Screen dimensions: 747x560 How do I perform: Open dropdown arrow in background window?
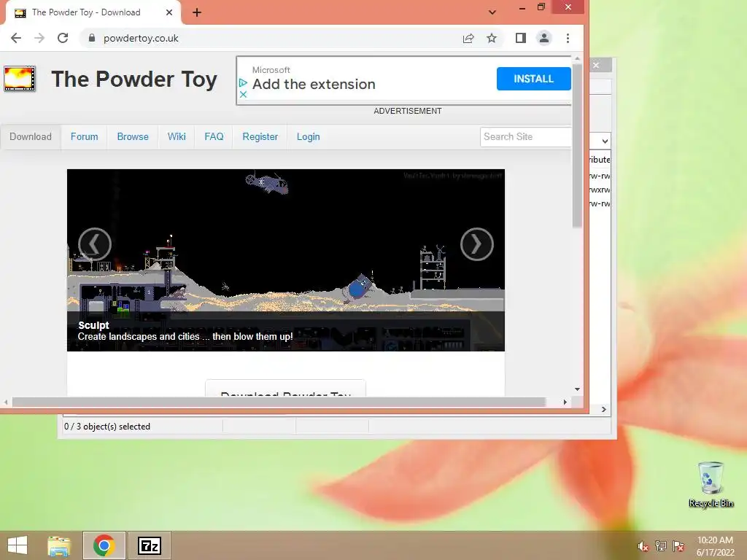click(605, 141)
